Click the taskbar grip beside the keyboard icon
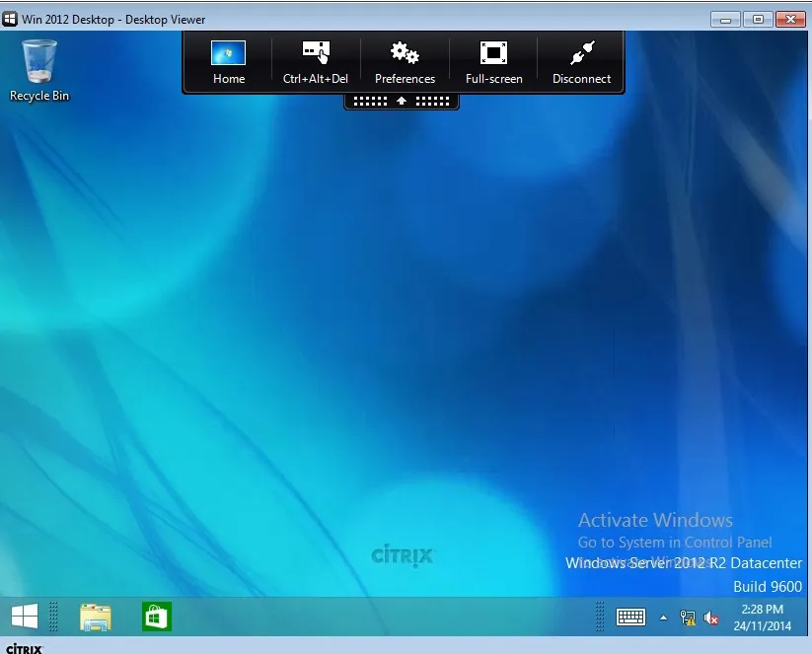The width and height of the screenshot is (812, 654). 600,617
